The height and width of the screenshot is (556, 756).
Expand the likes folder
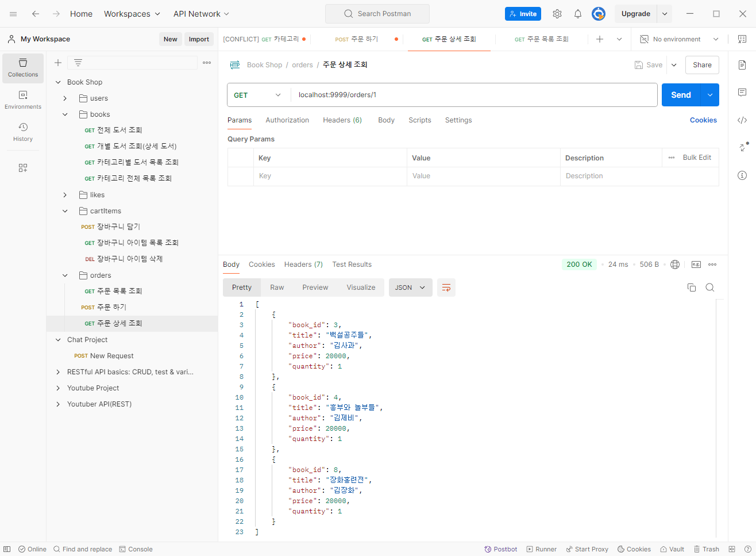pyautogui.click(x=65, y=195)
